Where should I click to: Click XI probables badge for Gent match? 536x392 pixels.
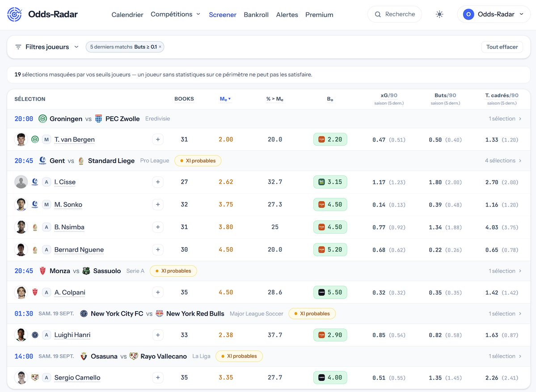pyautogui.click(x=198, y=160)
